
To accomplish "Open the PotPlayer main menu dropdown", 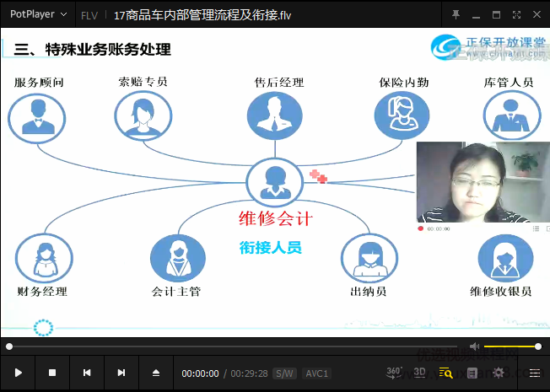I will point(39,15).
